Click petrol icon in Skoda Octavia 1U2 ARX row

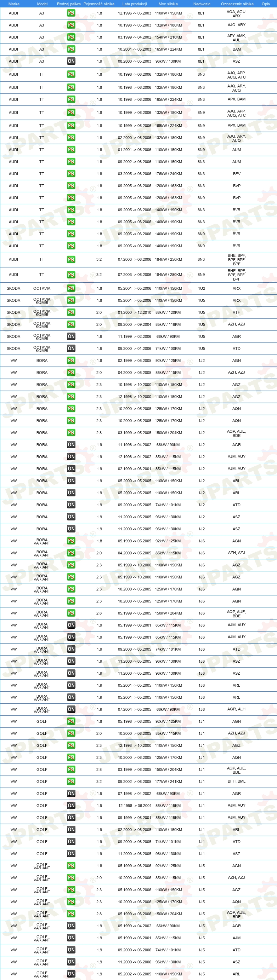point(71,288)
